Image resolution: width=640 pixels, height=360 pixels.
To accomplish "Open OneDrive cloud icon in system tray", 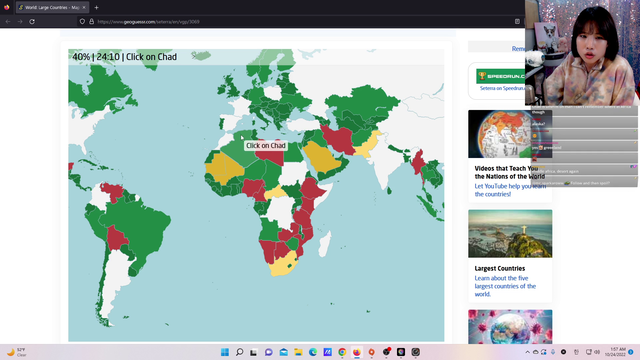I will (536, 352).
